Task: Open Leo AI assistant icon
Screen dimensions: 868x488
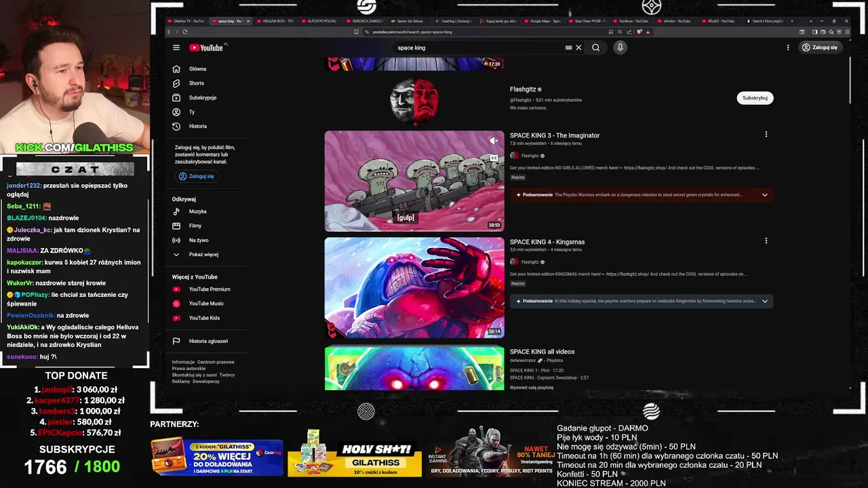Action: 831,32
